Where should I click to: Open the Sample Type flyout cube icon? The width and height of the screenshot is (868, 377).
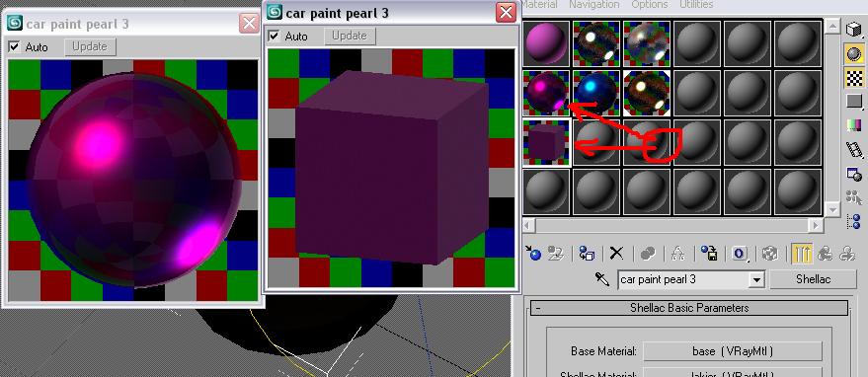click(855, 29)
